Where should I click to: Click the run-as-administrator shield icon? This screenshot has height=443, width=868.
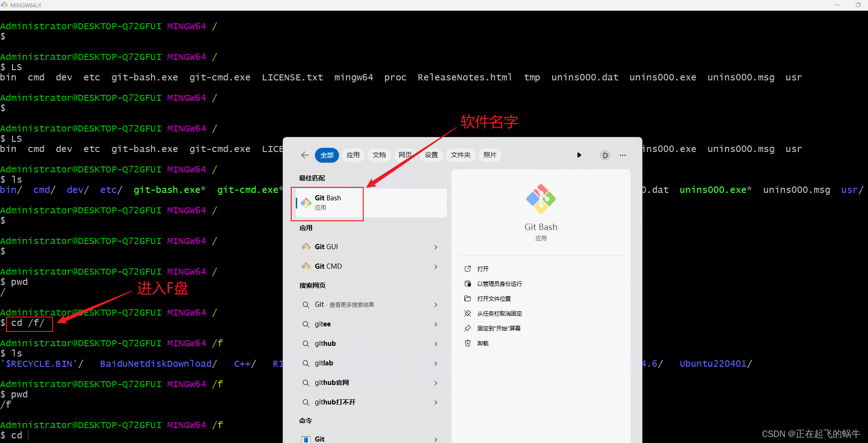(x=468, y=284)
